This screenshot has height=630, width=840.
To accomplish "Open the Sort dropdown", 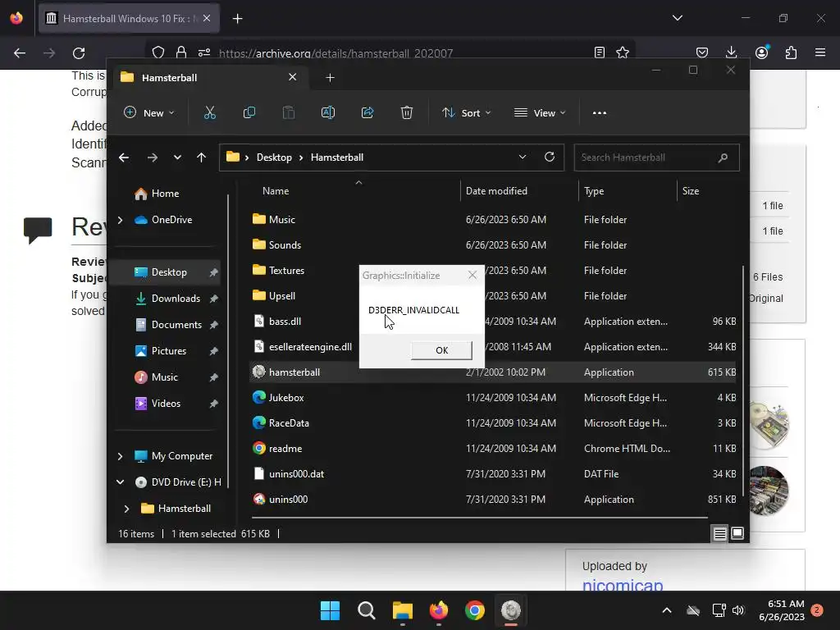I will pos(466,113).
